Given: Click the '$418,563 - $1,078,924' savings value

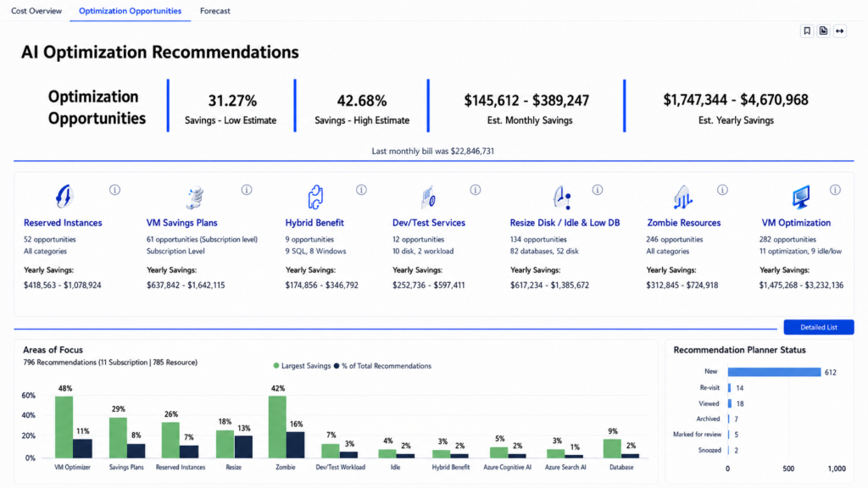Looking at the screenshot, I should (63, 286).
